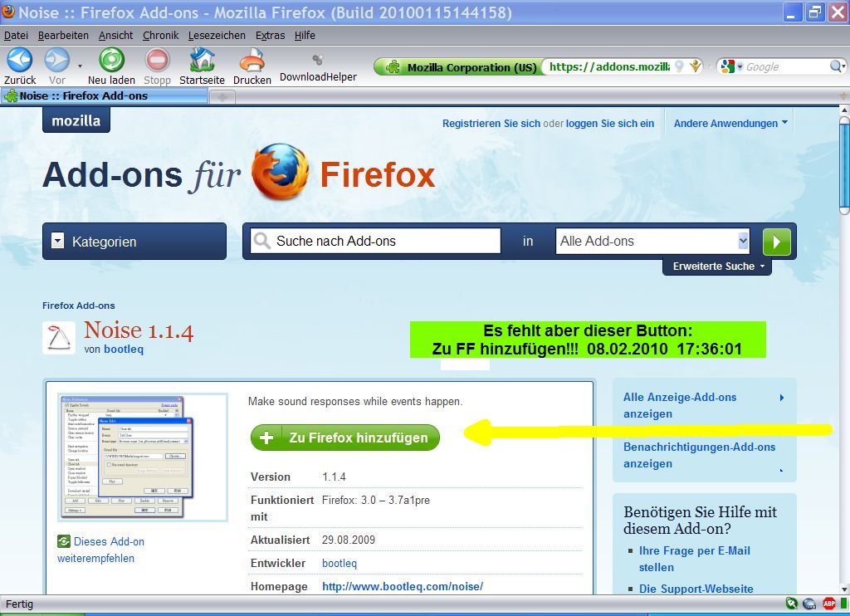The image size is (850, 616).
Task: Open the Alle Add-ons combo box
Action: (x=652, y=241)
